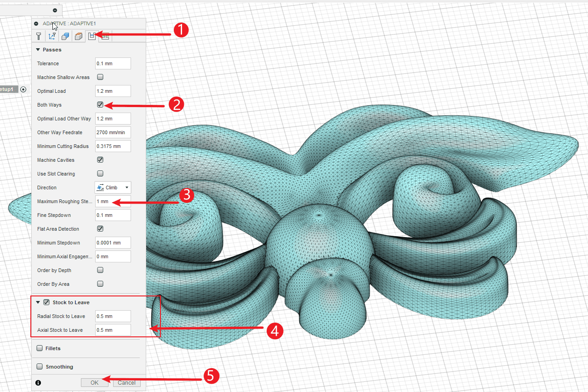This screenshot has width=588, height=392.
Task: Click the Setup1 radio indicator
Action: click(x=23, y=90)
